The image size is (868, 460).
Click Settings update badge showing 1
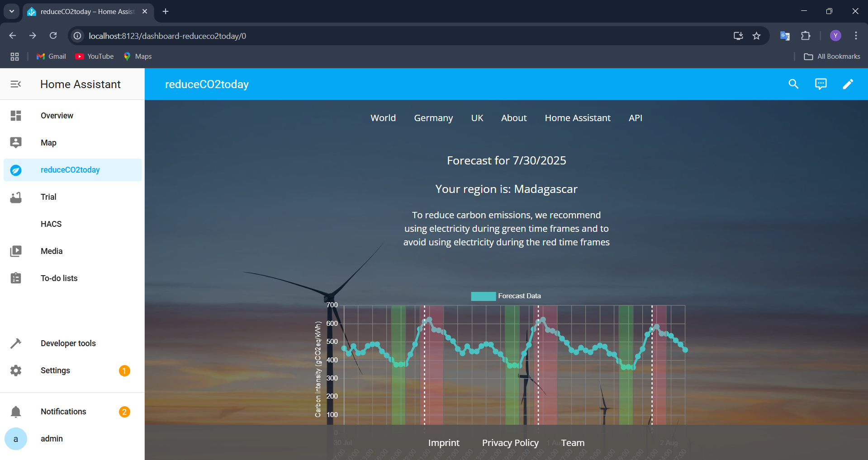124,371
